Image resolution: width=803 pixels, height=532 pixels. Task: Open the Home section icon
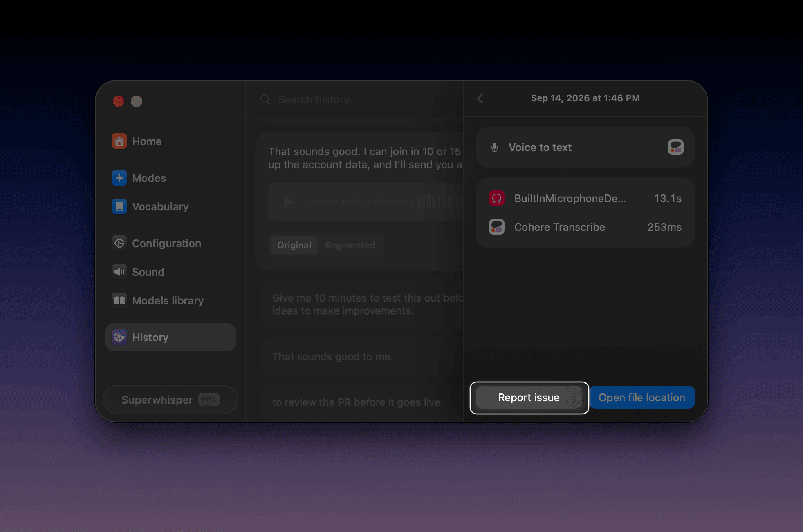119,141
